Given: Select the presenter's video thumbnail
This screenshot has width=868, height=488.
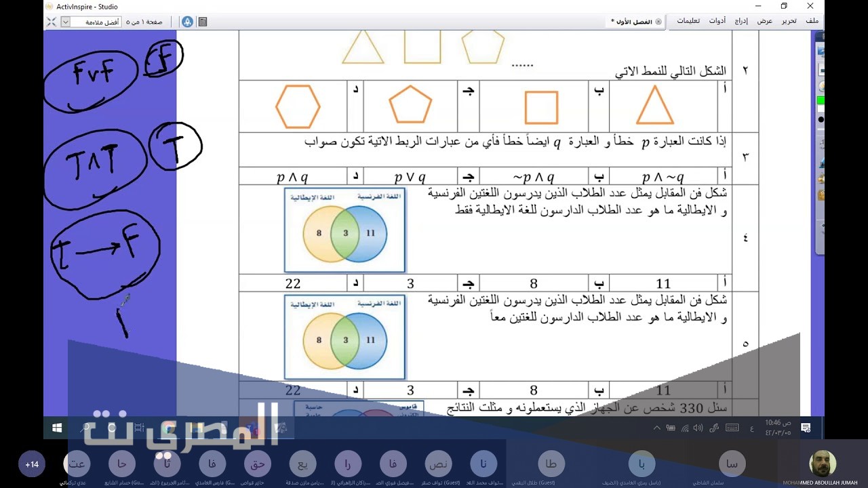Looking at the screenshot, I should click(x=823, y=464).
